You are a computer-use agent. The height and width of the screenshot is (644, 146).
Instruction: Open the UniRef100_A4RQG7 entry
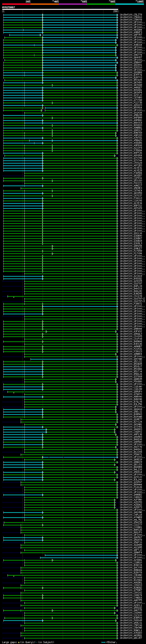pos(131,87)
